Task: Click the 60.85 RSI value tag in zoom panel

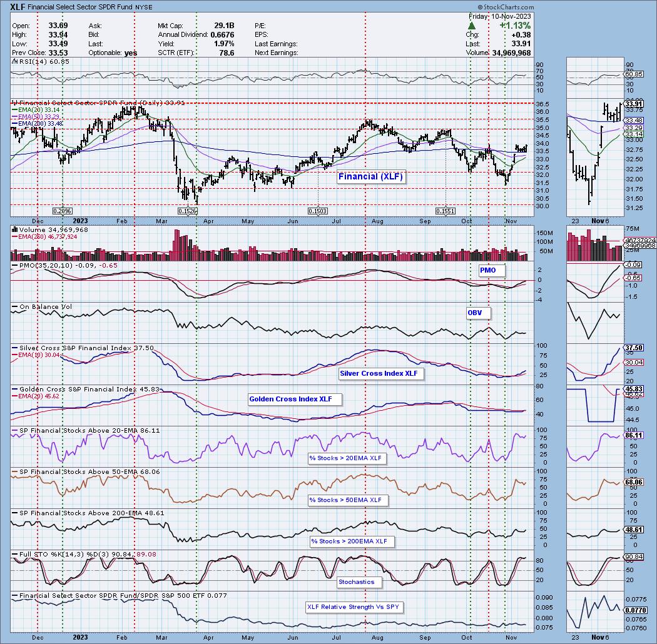Action: pyautogui.click(x=633, y=74)
